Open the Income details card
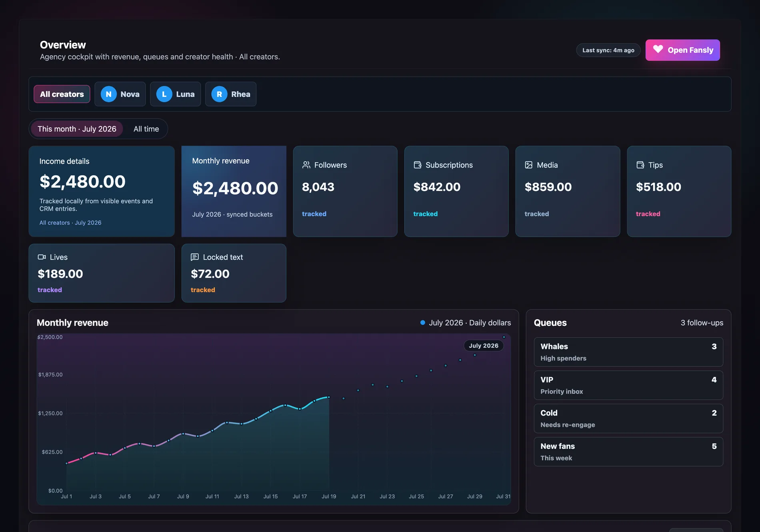The width and height of the screenshot is (760, 532). (102, 191)
